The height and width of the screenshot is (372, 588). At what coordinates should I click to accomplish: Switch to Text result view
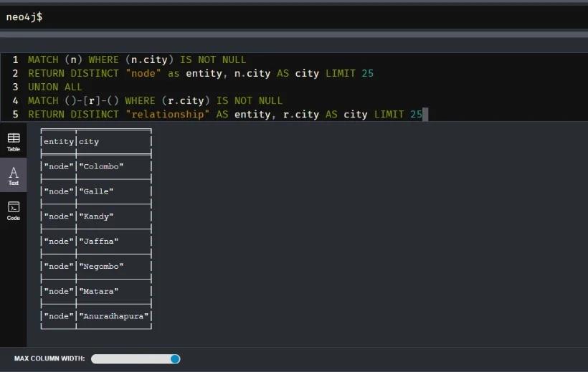coord(14,176)
